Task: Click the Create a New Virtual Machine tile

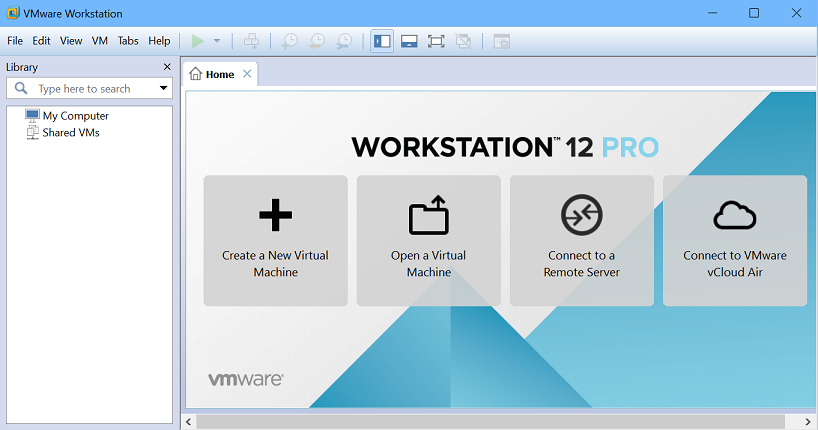Action: coord(275,240)
